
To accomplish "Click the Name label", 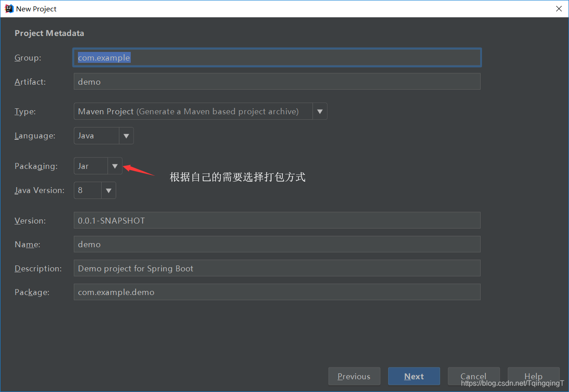I will click(27, 244).
